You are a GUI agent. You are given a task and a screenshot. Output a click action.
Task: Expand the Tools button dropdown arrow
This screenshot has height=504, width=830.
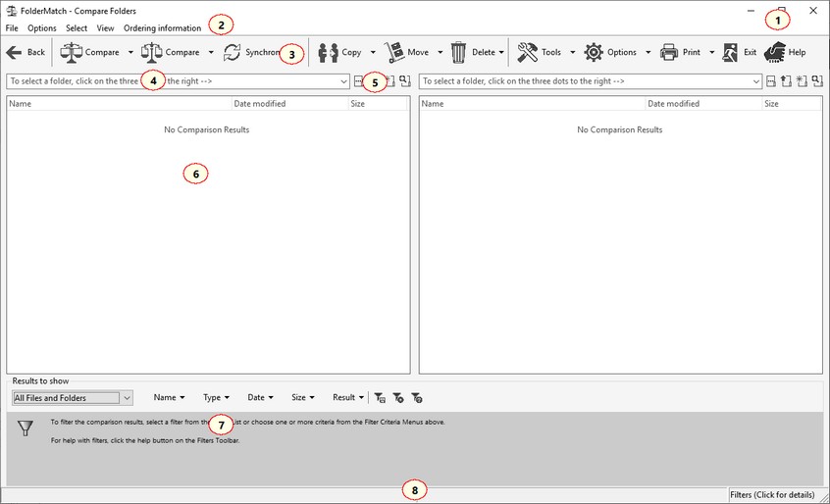[572, 52]
